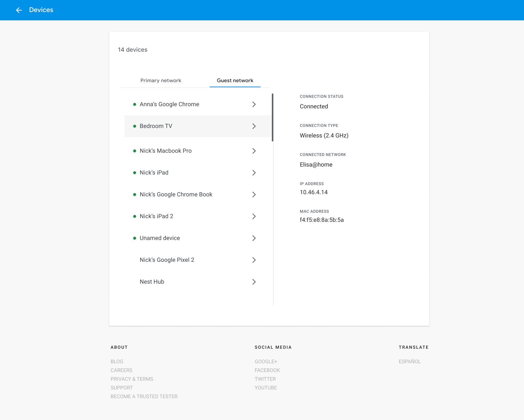Expand Bedroom TV chevron arrow

tap(254, 126)
